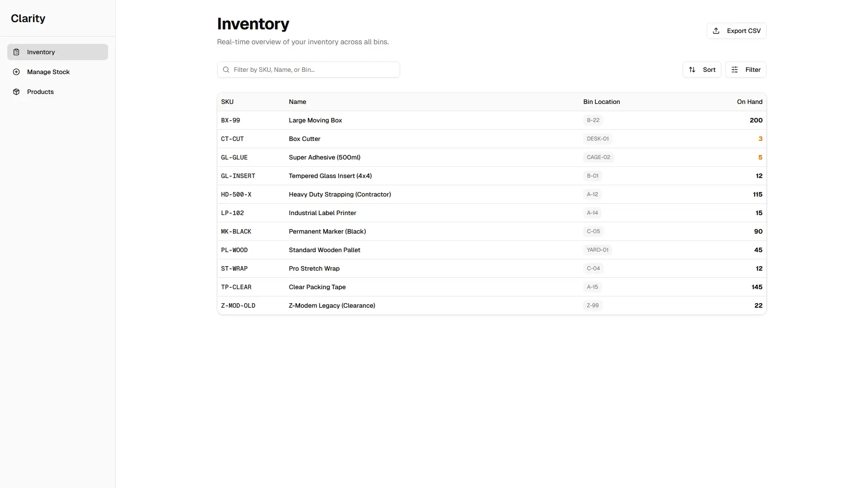Screen dimensions: 868x488
Task: Select the Box Cutter row
Action: [x=305, y=139]
